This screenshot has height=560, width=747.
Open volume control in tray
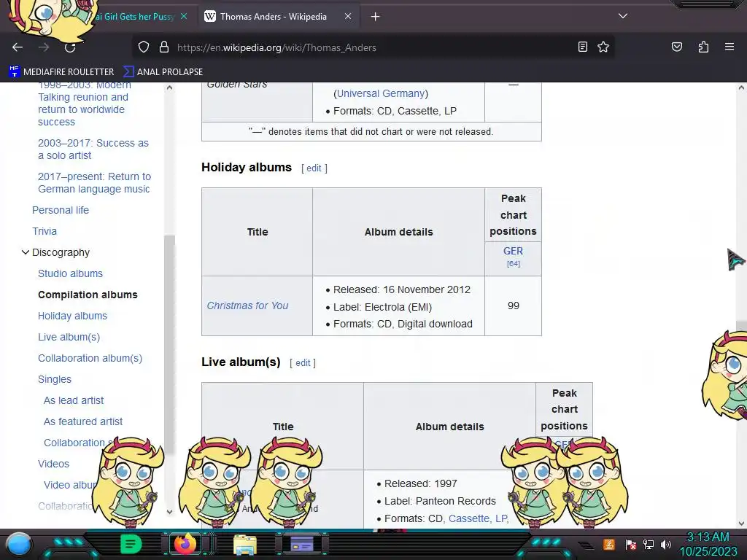tap(666, 545)
